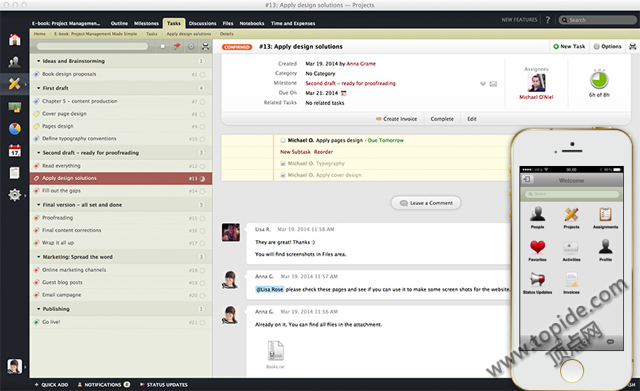The image size is (640, 391).
Task: Uncheck the Apply cover design subtask checkbox
Action: click(282, 175)
